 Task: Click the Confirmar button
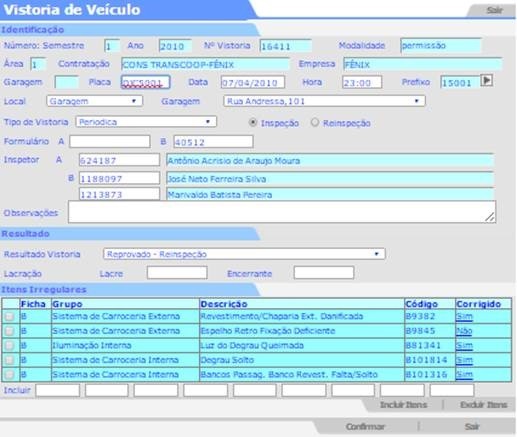click(365, 426)
